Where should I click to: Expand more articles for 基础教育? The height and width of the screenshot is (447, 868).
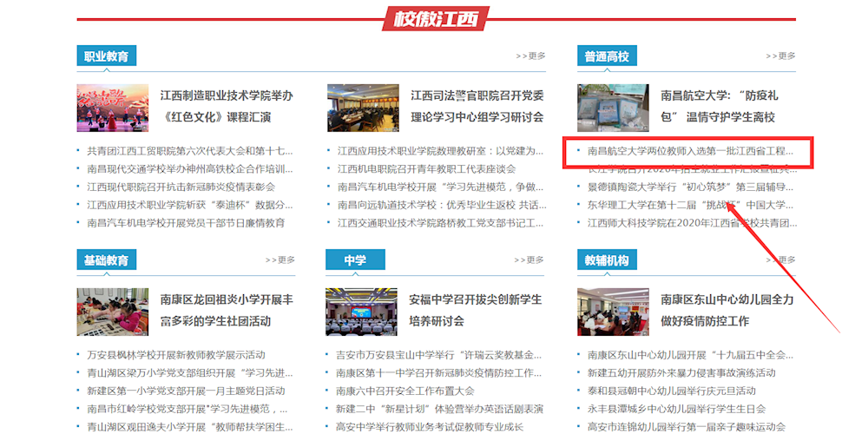click(280, 260)
